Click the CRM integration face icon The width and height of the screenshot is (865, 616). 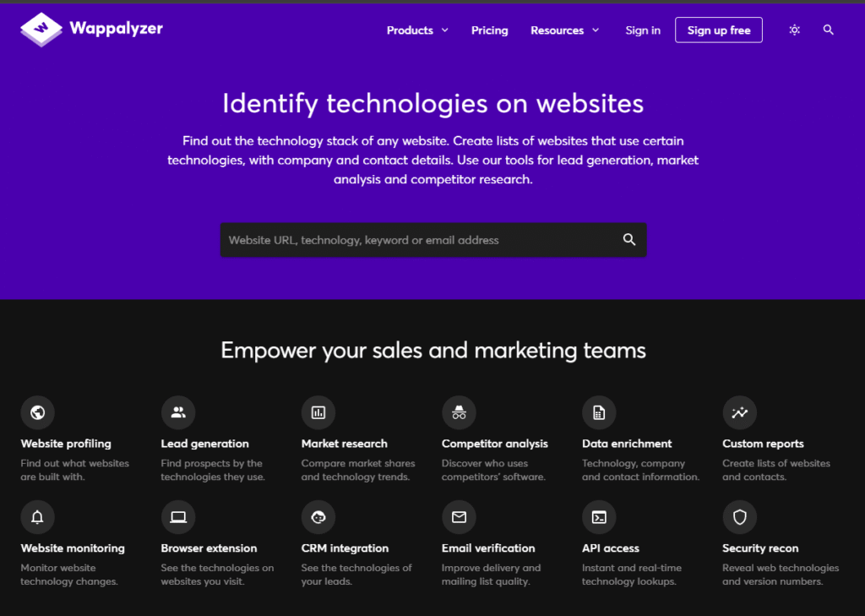coord(318,517)
